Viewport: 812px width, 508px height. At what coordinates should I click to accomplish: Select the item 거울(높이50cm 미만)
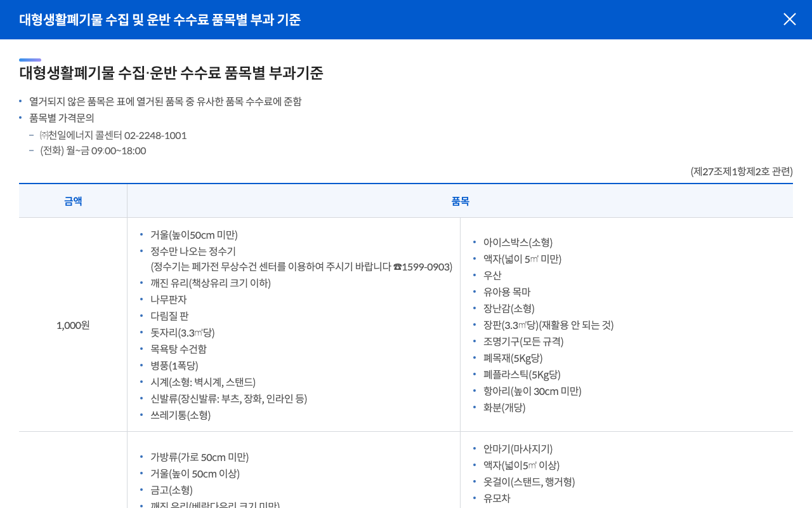194,235
